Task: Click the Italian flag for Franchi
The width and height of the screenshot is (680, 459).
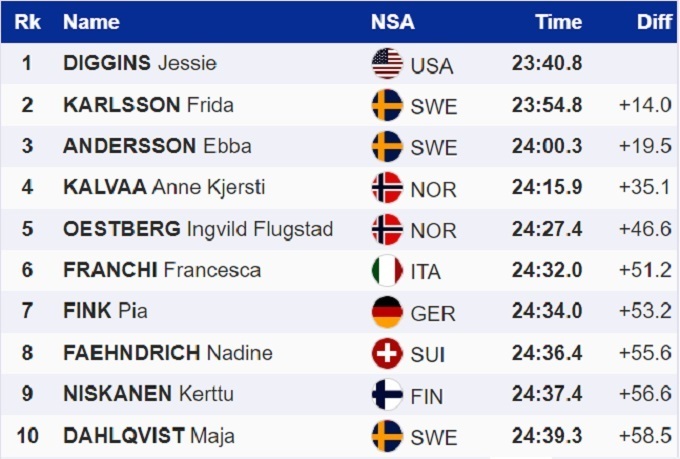Action: [386, 270]
